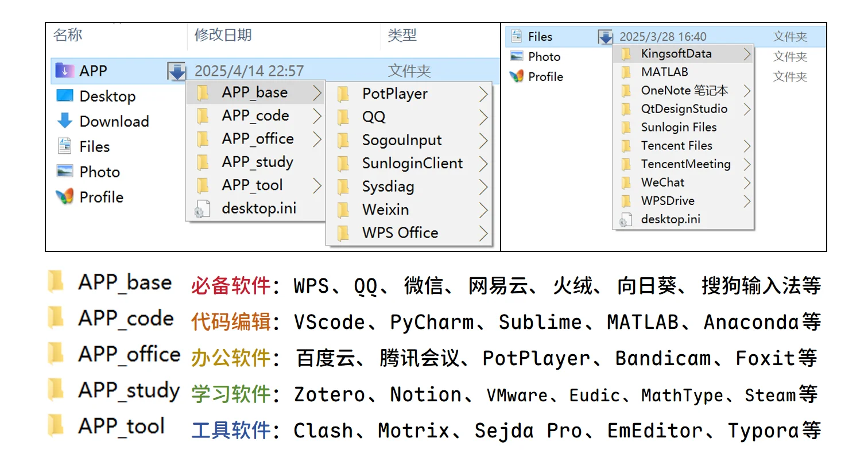This screenshot has width=868, height=473.
Task: Click the Desktop folder name
Action: coord(108,96)
